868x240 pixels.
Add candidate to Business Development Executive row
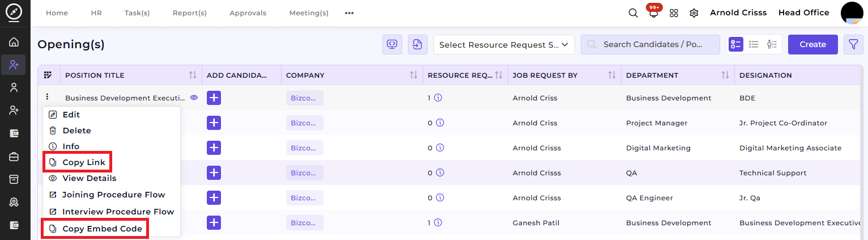(214, 98)
